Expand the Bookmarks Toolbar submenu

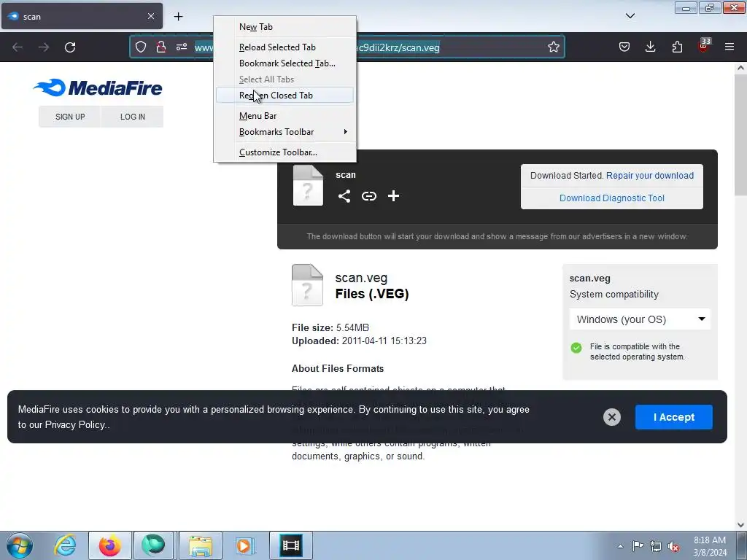coord(285,132)
